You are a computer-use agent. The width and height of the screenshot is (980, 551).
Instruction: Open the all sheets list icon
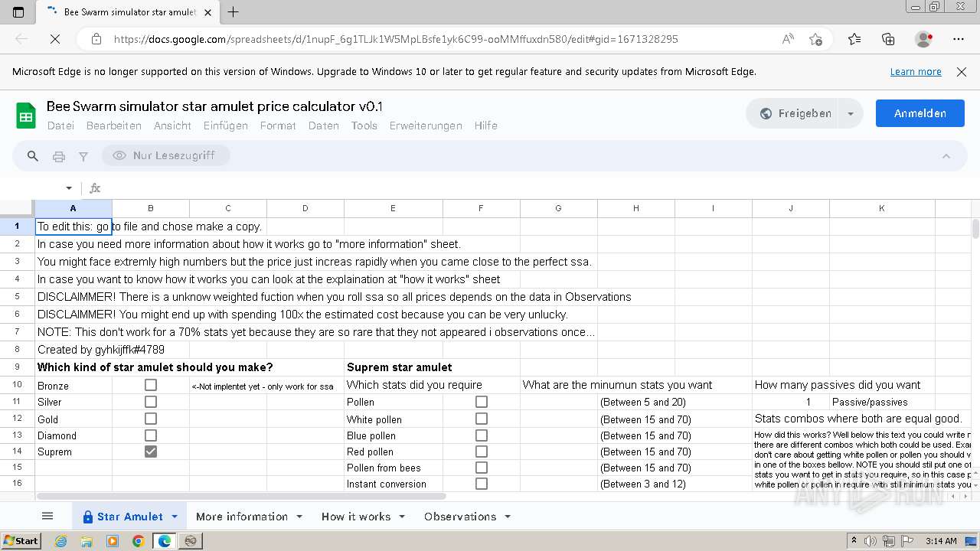pyautogui.click(x=47, y=517)
